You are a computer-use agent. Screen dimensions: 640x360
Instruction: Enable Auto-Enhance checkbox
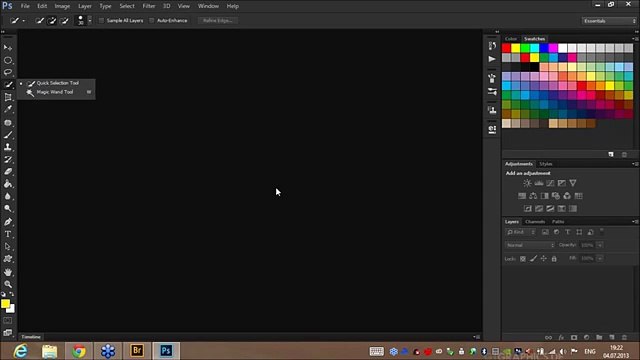(x=151, y=20)
